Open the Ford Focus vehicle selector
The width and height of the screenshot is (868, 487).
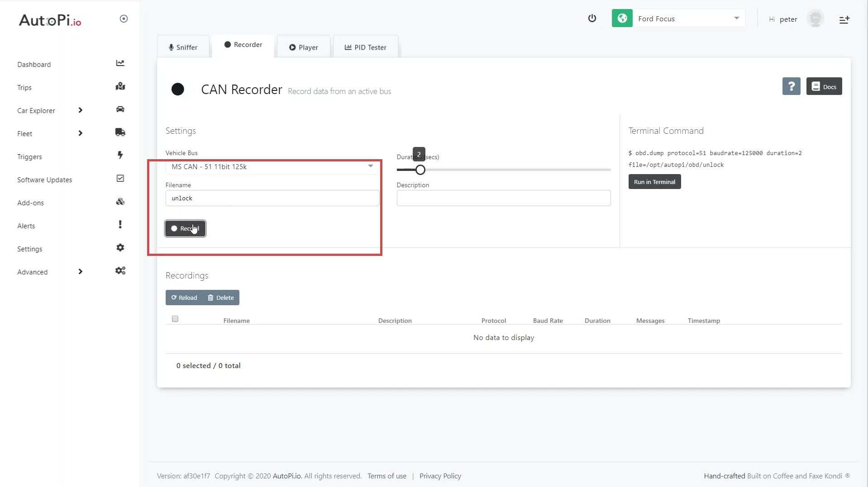tap(688, 19)
